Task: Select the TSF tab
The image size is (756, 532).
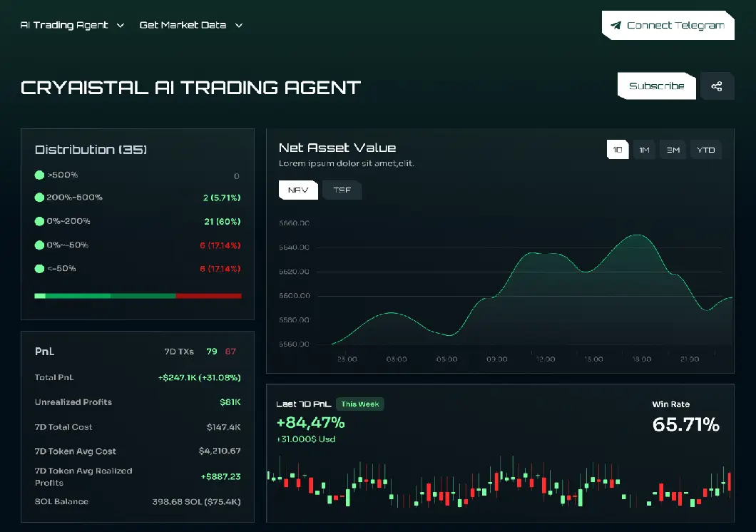Action: click(x=342, y=190)
